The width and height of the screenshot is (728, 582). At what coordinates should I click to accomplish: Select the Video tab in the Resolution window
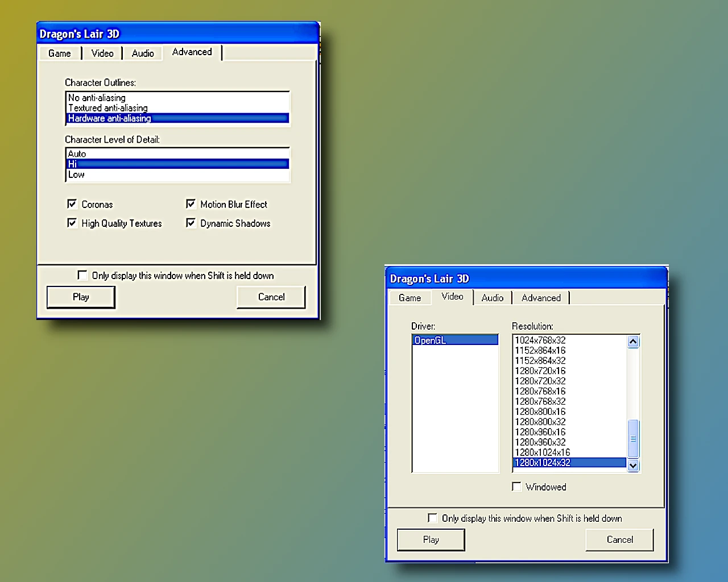452,297
